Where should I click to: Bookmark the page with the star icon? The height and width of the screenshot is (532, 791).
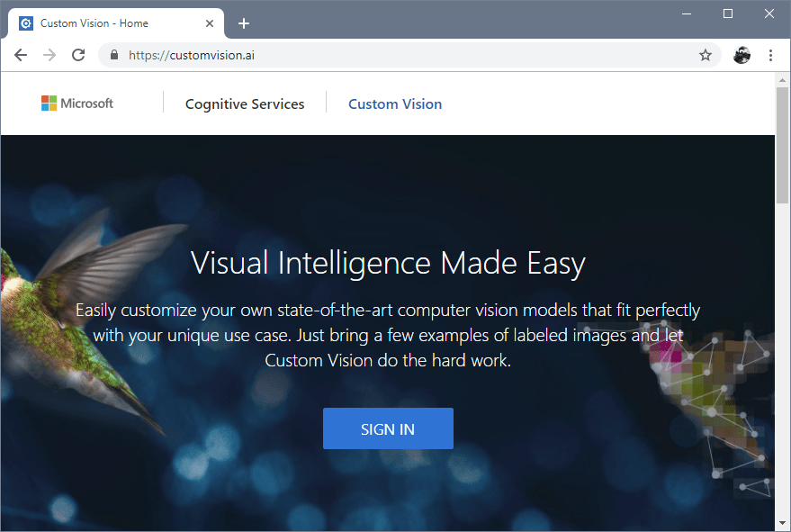click(x=706, y=54)
